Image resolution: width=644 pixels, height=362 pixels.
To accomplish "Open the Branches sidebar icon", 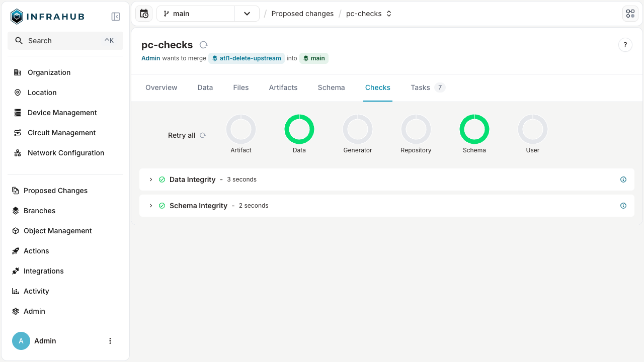I will click(x=17, y=210).
